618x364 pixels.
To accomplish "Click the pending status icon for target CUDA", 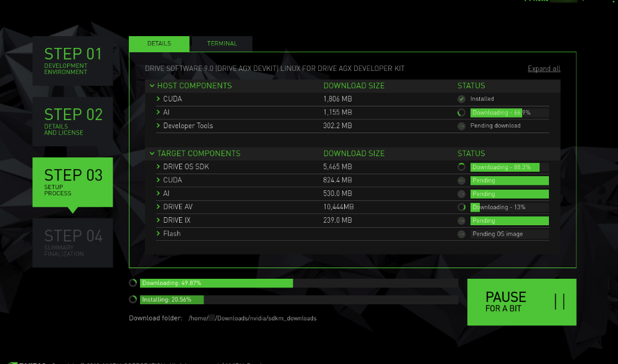I will coord(462,181).
